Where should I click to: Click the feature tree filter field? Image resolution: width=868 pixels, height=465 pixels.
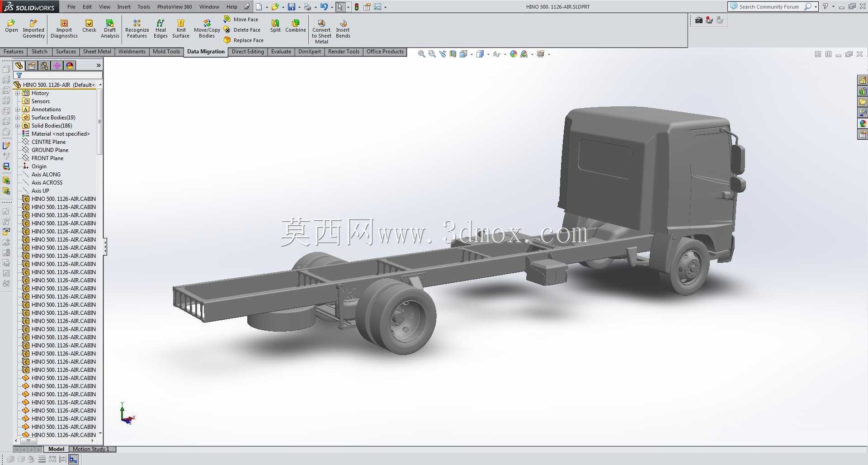click(x=58, y=76)
